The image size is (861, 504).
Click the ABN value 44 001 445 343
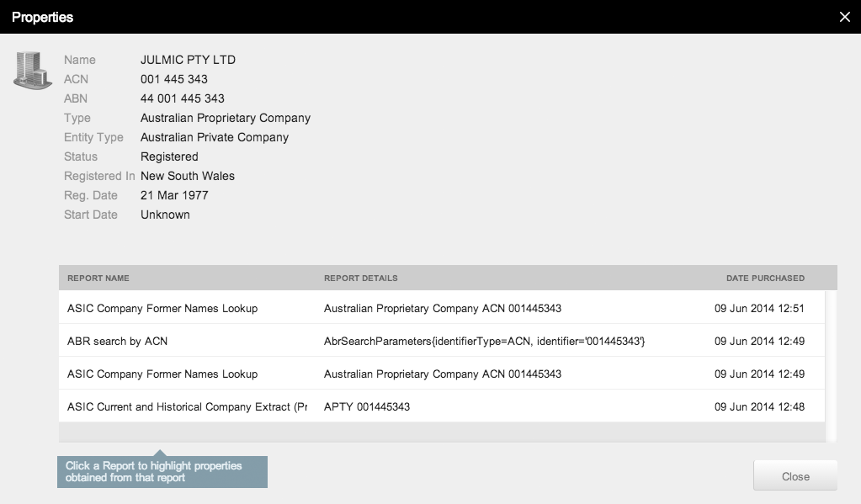[x=183, y=98]
